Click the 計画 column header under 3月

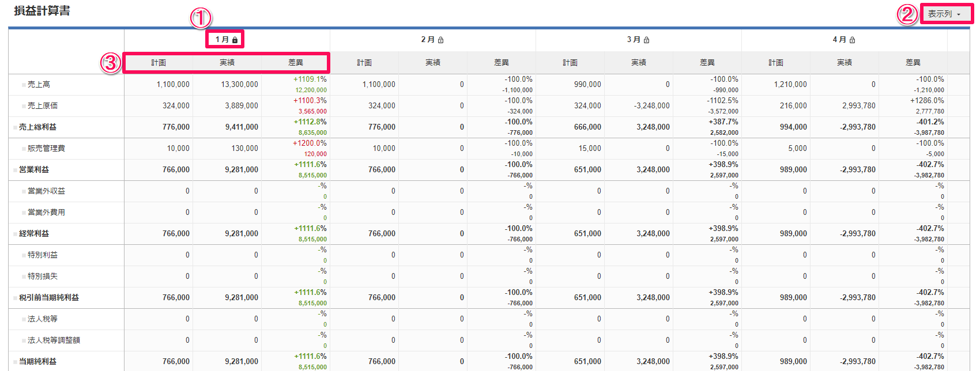570,63
